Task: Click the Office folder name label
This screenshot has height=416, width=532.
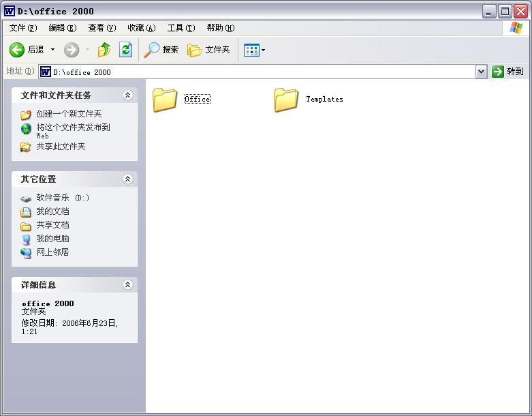Action: click(197, 99)
